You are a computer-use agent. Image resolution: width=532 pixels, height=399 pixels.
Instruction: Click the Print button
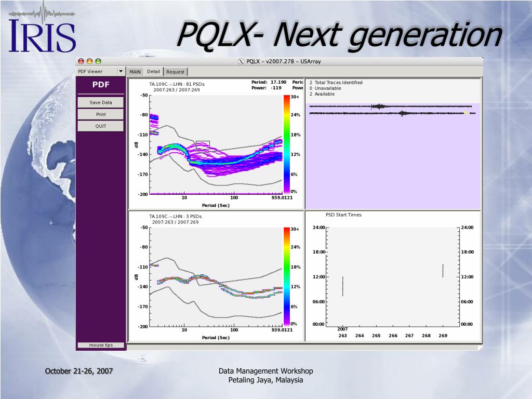101,114
